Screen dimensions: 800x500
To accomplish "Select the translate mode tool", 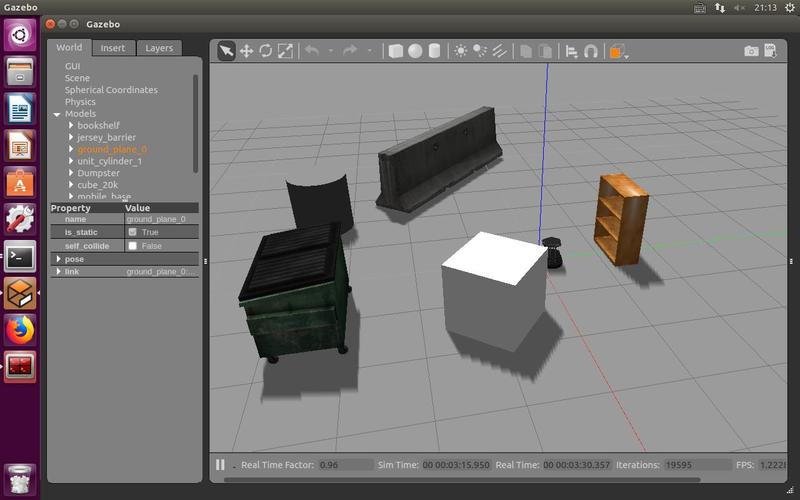I will click(246, 51).
